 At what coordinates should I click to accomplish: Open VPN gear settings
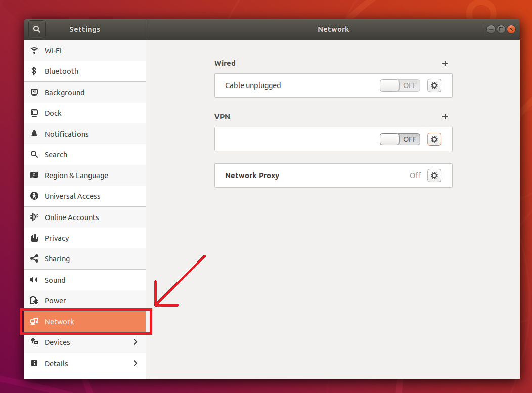tap(434, 139)
